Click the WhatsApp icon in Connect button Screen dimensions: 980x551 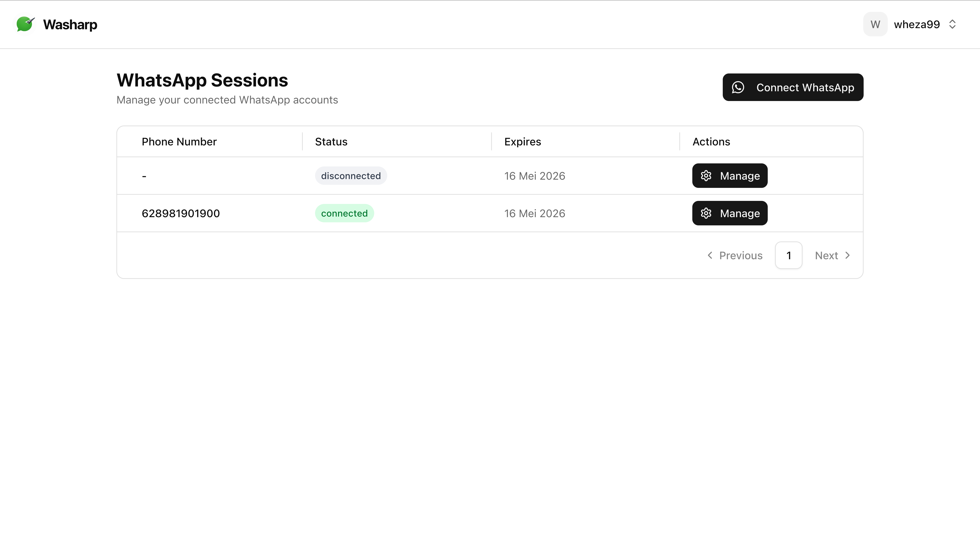click(x=738, y=87)
